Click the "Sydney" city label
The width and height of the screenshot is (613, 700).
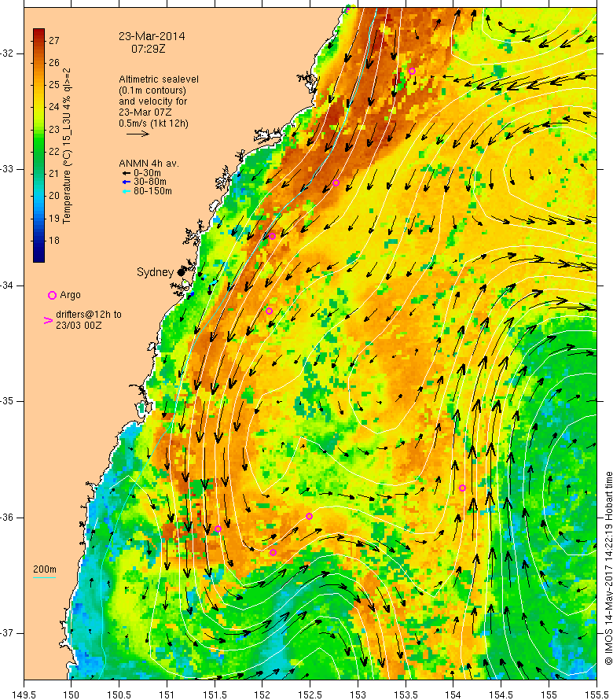click(155, 272)
